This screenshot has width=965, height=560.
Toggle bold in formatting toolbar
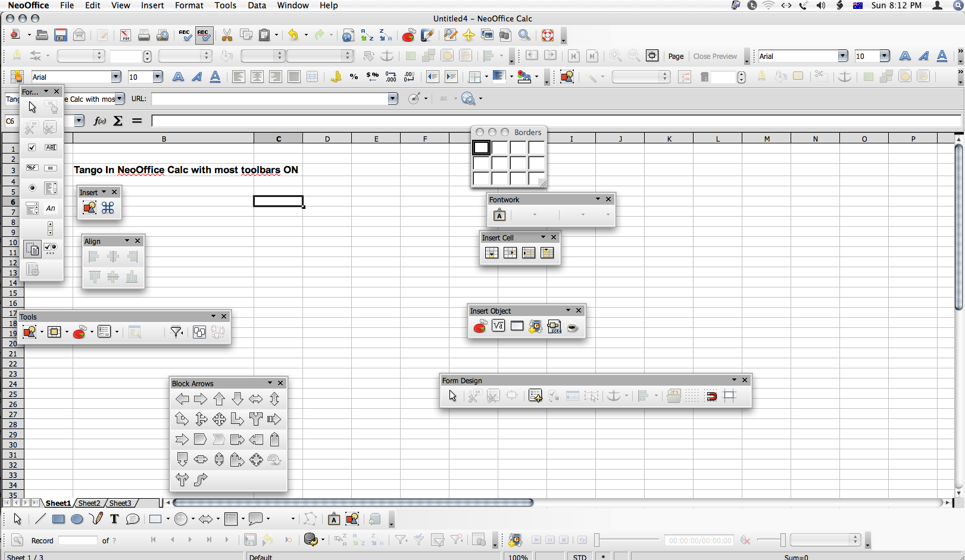[178, 77]
